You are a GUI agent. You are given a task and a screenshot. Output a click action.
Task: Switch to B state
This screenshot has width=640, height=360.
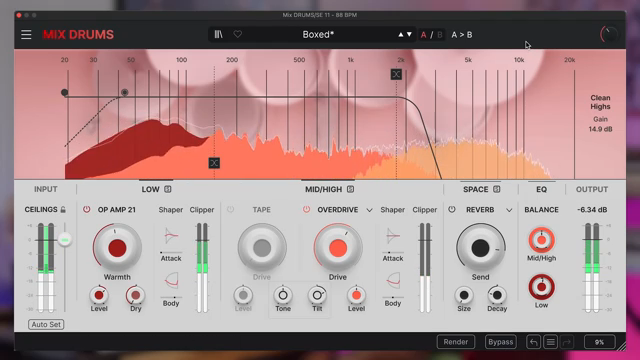(440, 35)
